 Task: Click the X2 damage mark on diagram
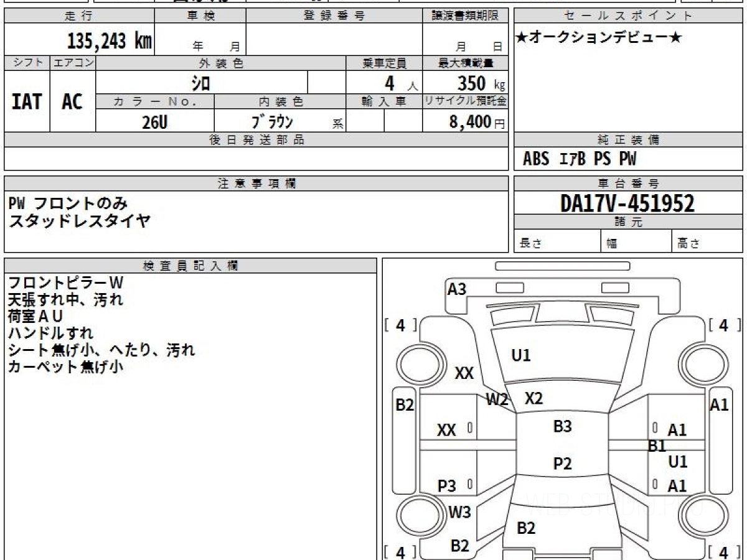(533, 399)
